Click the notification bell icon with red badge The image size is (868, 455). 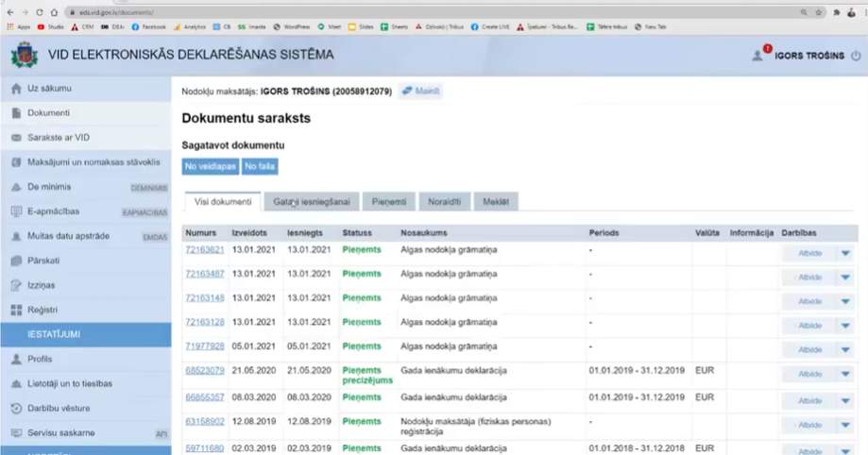pos(758,55)
